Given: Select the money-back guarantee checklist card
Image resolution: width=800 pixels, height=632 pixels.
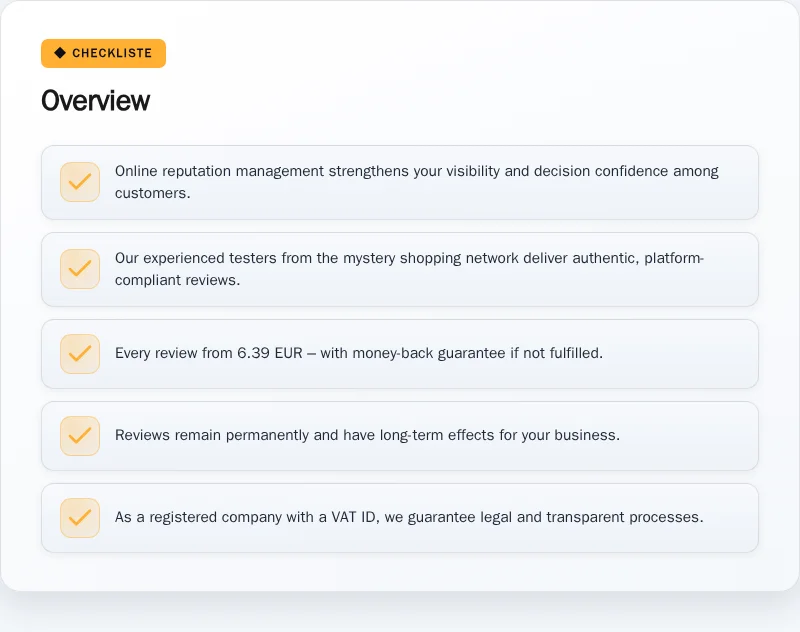Looking at the screenshot, I should pyautogui.click(x=400, y=354).
